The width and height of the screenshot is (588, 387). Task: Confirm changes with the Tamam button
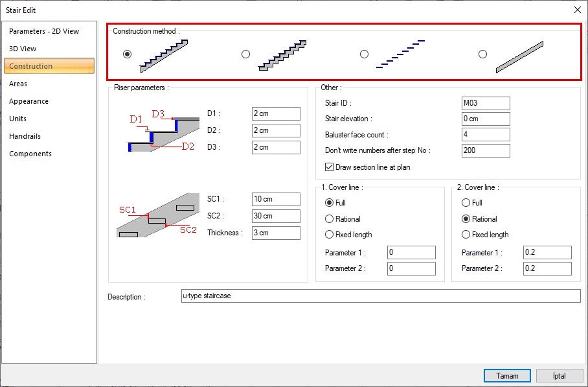coord(507,375)
